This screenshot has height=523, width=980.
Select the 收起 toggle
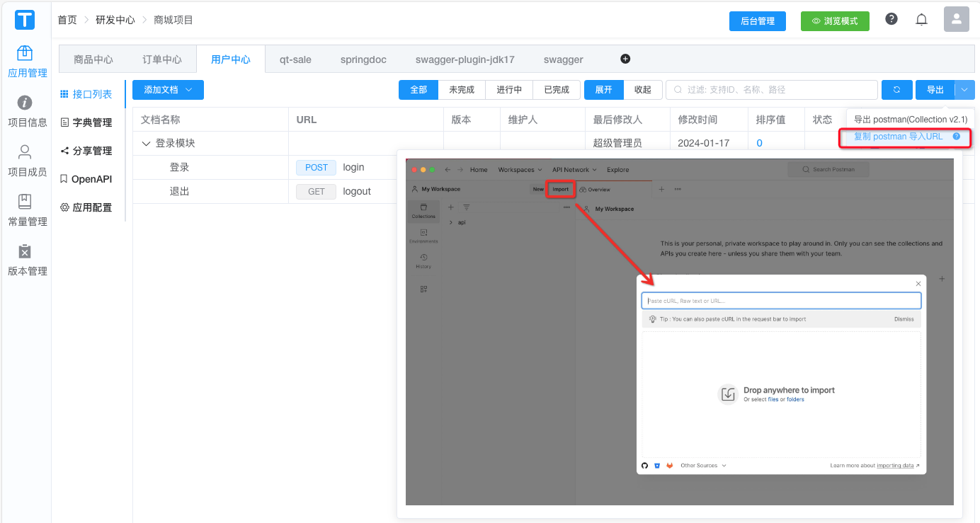click(643, 90)
